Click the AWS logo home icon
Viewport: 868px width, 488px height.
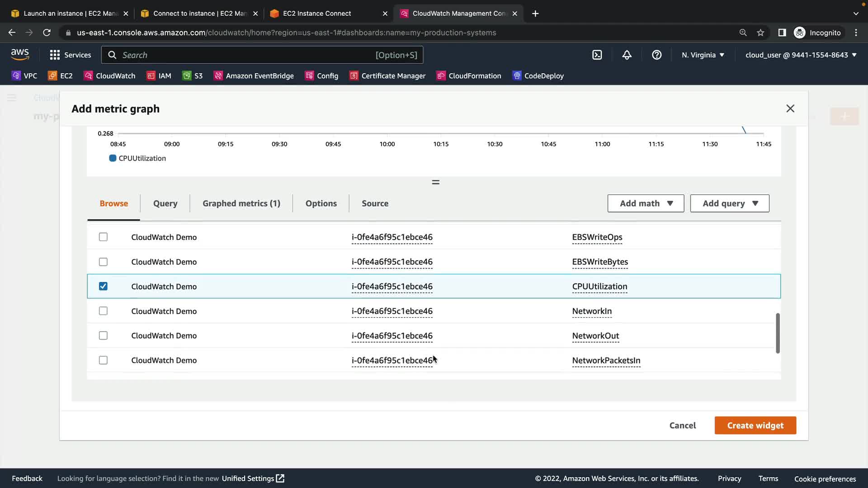click(x=20, y=55)
